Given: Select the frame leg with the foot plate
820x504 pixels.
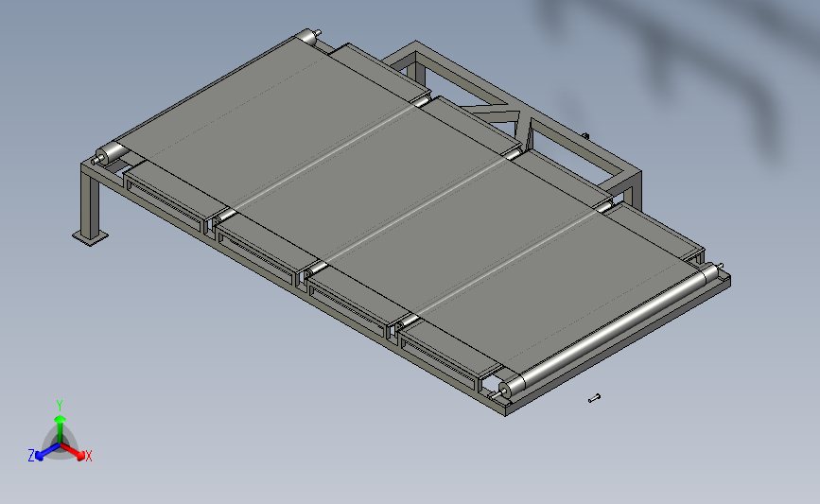Looking at the screenshot, I should tap(91, 204).
